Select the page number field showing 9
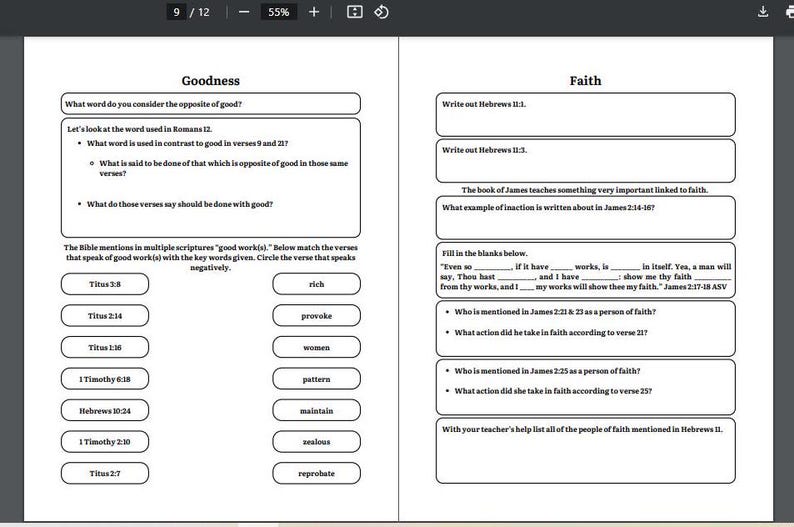This screenshot has height=527, width=794. click(176, 12)
